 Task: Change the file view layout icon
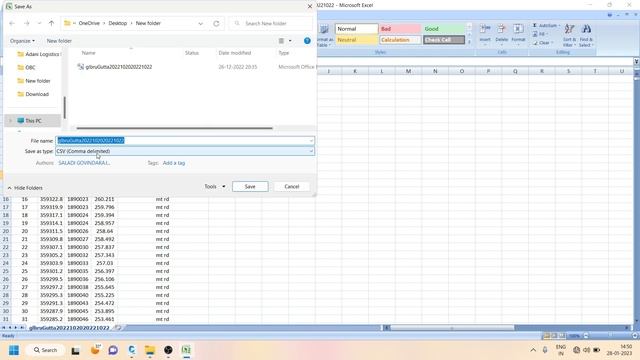pyautogui.click(x=281, y=41)
